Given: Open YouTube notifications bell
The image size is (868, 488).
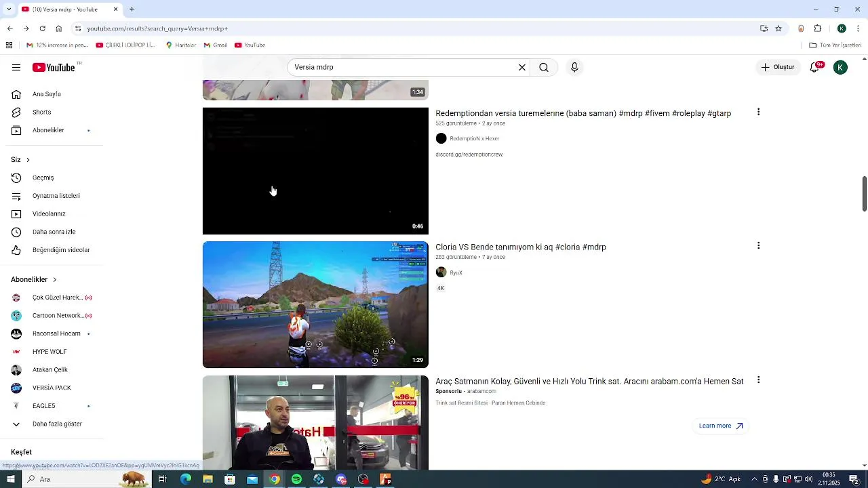Looking at the screenshot, I should coord(816,67).
